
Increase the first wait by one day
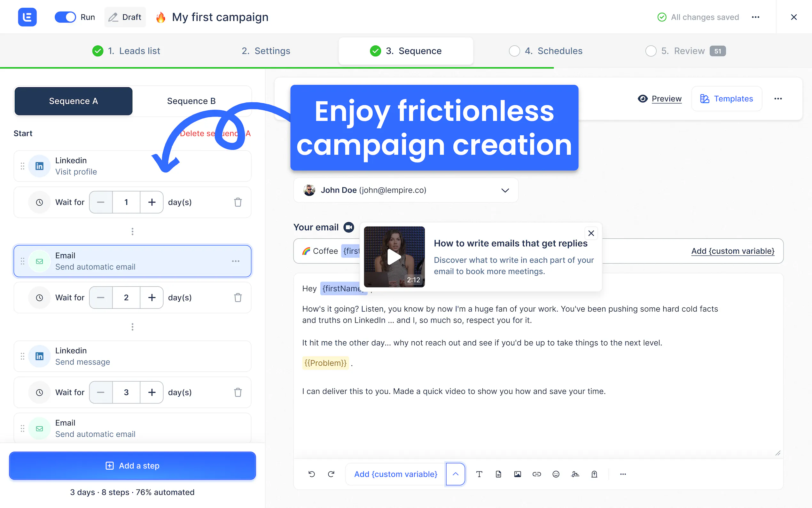(152, 202)
